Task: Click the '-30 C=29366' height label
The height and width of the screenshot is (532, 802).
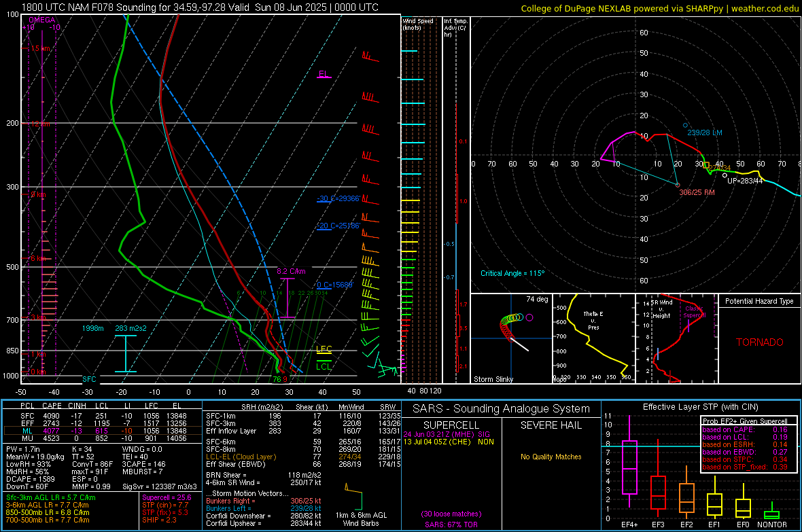Action: [338, 198]
